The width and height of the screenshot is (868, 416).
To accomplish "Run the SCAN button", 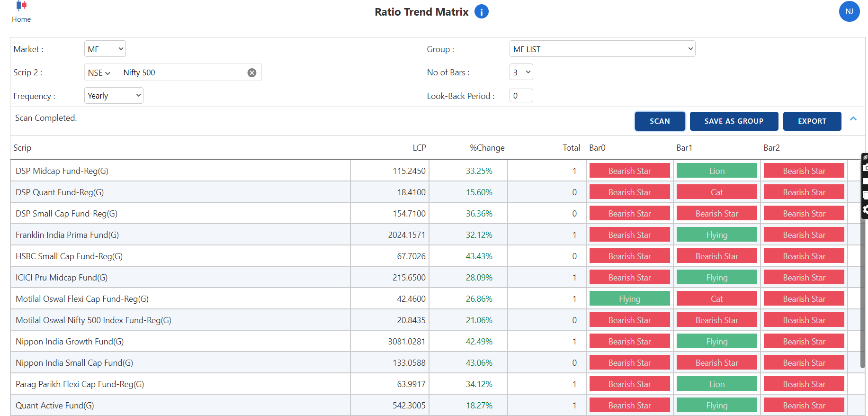I will [660, 121].
